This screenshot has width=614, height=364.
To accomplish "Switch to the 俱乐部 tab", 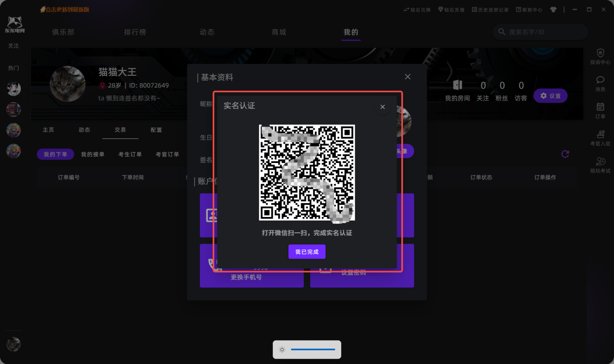I will [63, 32].
